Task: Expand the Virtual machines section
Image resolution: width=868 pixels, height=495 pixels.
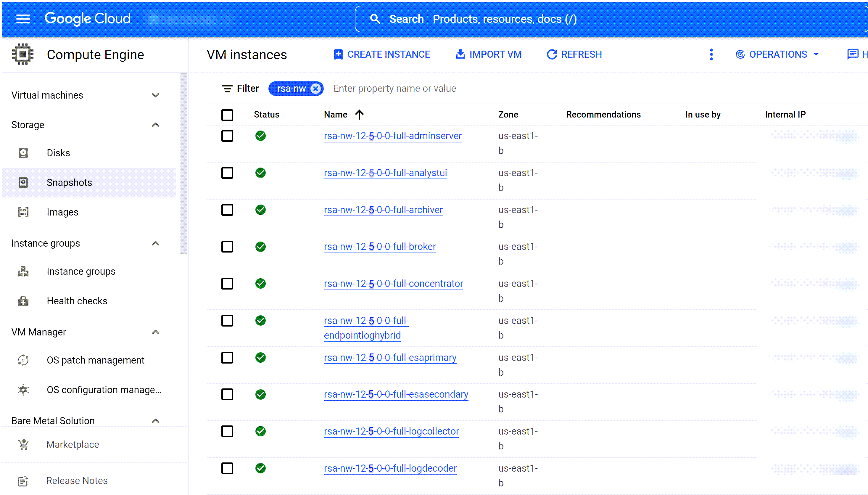Action: [155, 95]
